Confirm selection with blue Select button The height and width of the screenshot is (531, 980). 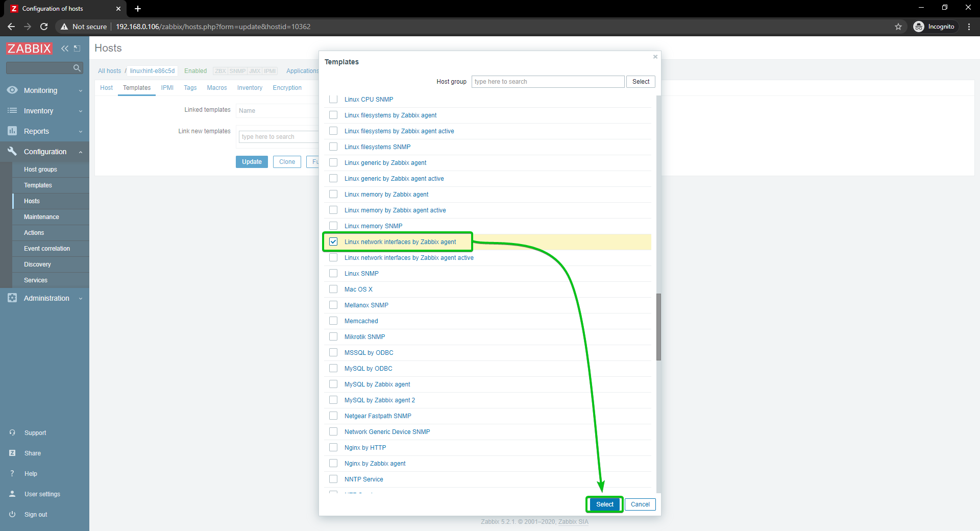[x=605, y=504]
